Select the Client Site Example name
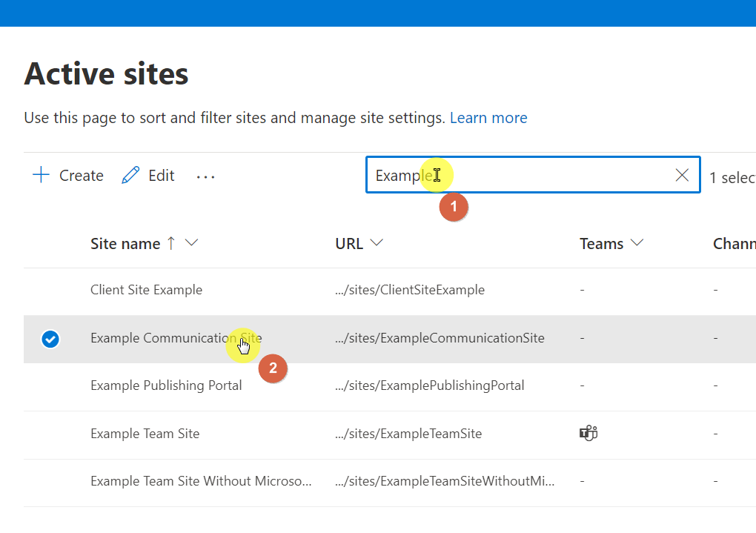 [x=147, y=290]
